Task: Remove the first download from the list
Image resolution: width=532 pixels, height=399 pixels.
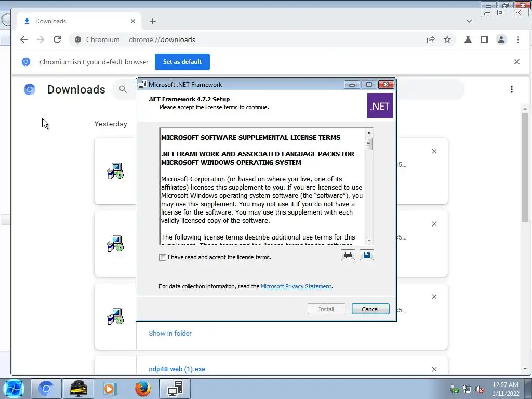Action: click(434, 151)
